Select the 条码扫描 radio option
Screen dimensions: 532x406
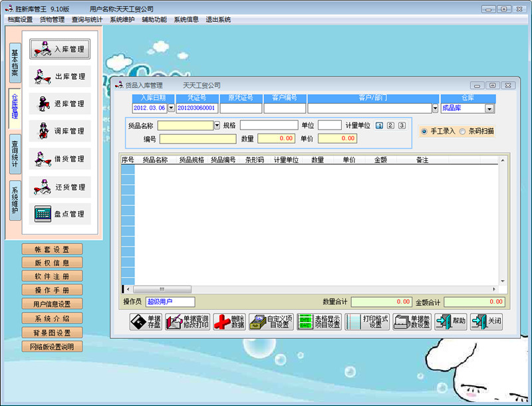[463, 131]
